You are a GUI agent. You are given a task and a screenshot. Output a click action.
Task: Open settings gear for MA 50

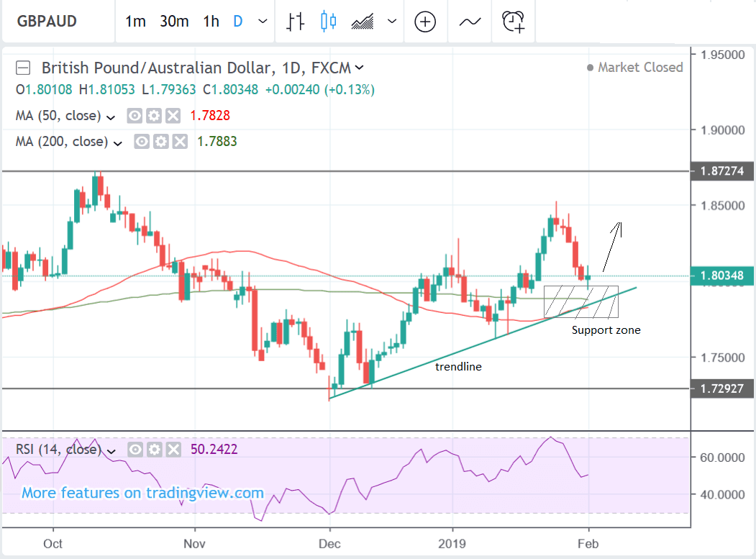152,116
